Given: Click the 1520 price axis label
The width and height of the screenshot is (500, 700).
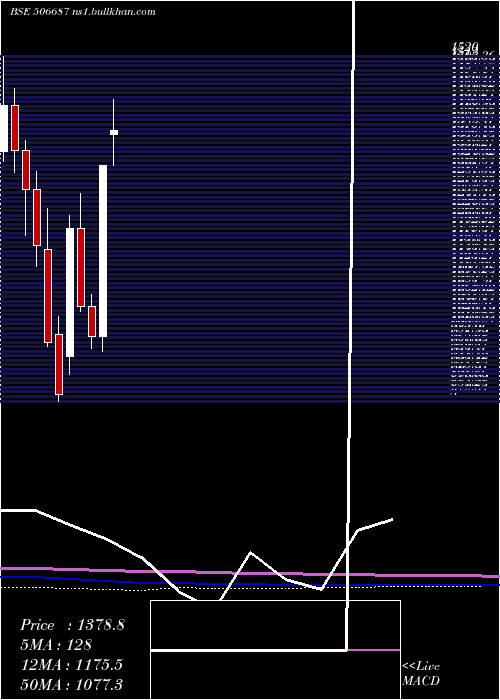Looking at the screenshot, I should coord(465,46).
